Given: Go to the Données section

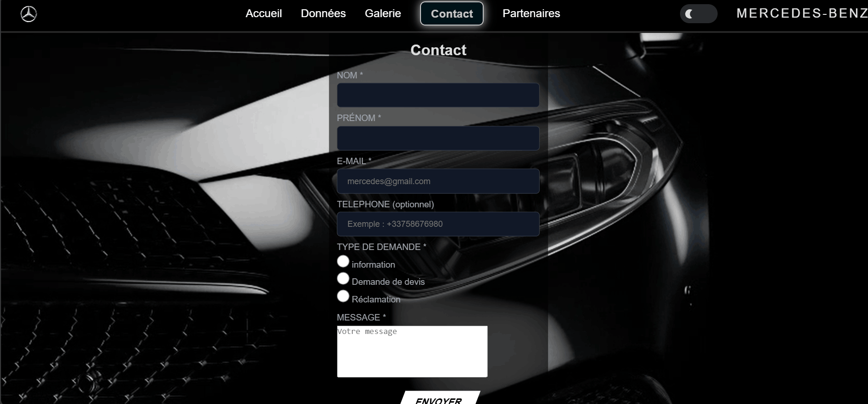Looking at the screenshot, I should (x=323, y=13).
